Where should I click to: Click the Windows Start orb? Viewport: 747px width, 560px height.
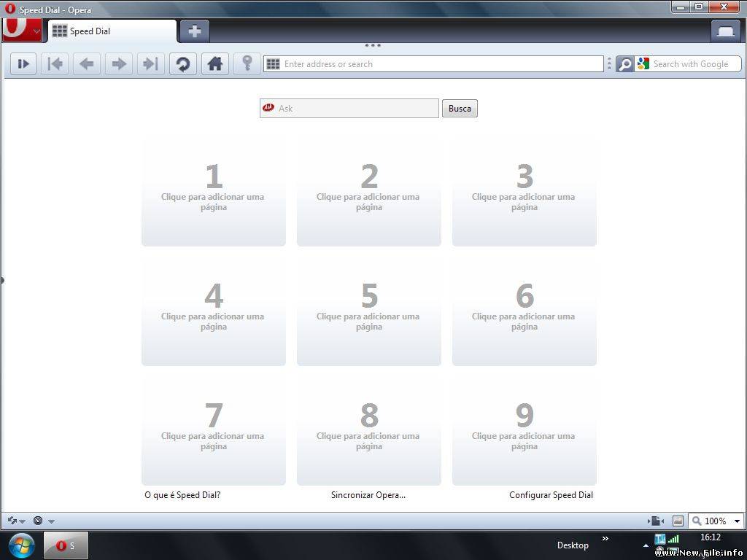point(20,545)
